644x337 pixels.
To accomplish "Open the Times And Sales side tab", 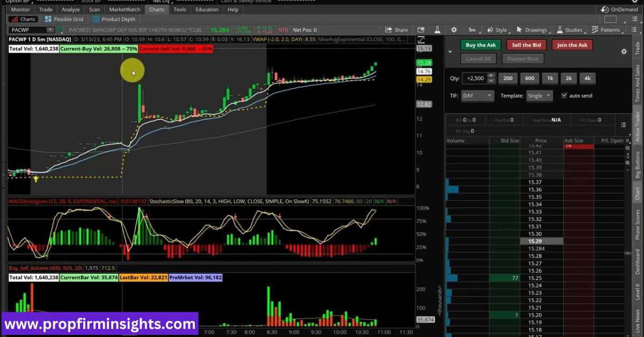I will [x=638, y=83].
